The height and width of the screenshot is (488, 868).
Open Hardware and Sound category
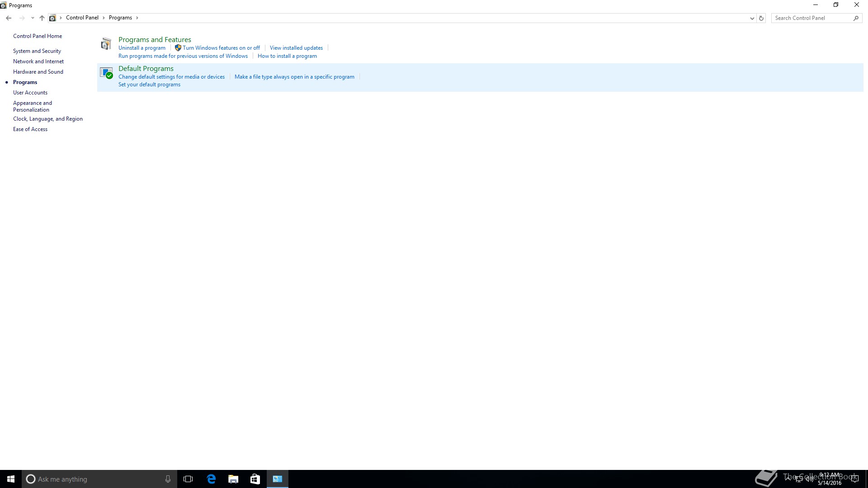click(x=38, y=72)
